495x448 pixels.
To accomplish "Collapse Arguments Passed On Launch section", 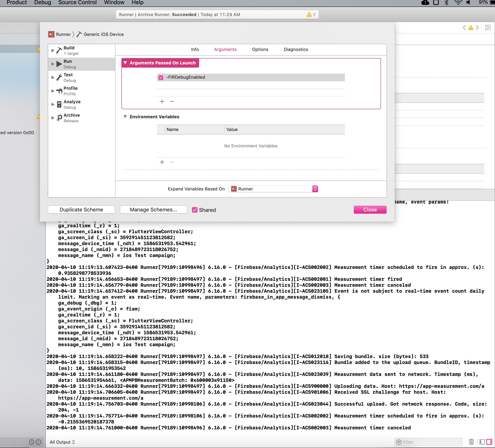I will coord(125,63).
